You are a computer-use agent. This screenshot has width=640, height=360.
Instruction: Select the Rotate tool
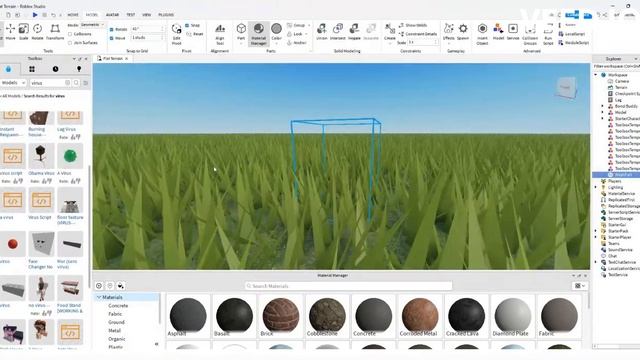tap(38, 32)
